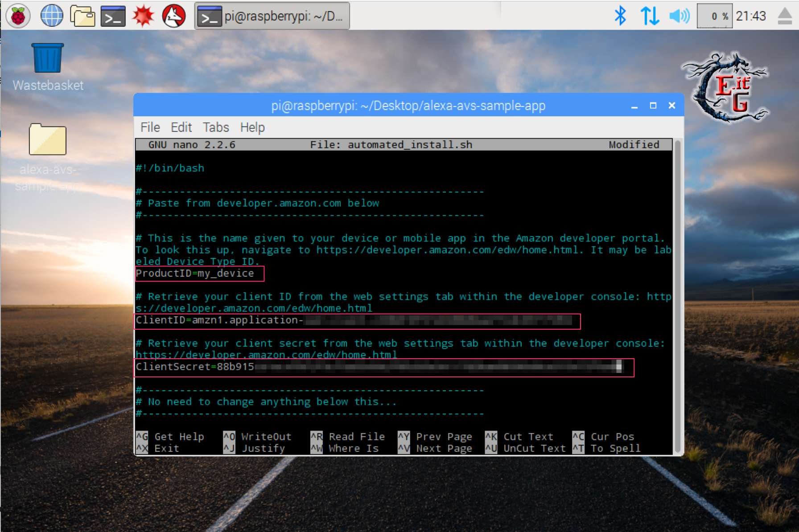Click the CPU usage monitor showing 0 %
The width and height of the screenshot is (799, 532).
click(x=714, y=16)
